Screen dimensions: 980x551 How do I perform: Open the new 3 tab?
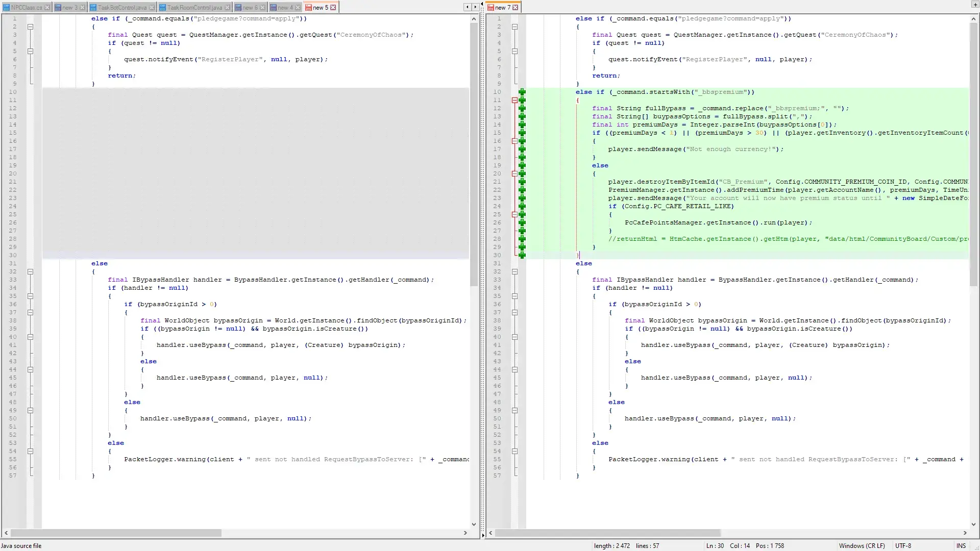coord(69,8)
